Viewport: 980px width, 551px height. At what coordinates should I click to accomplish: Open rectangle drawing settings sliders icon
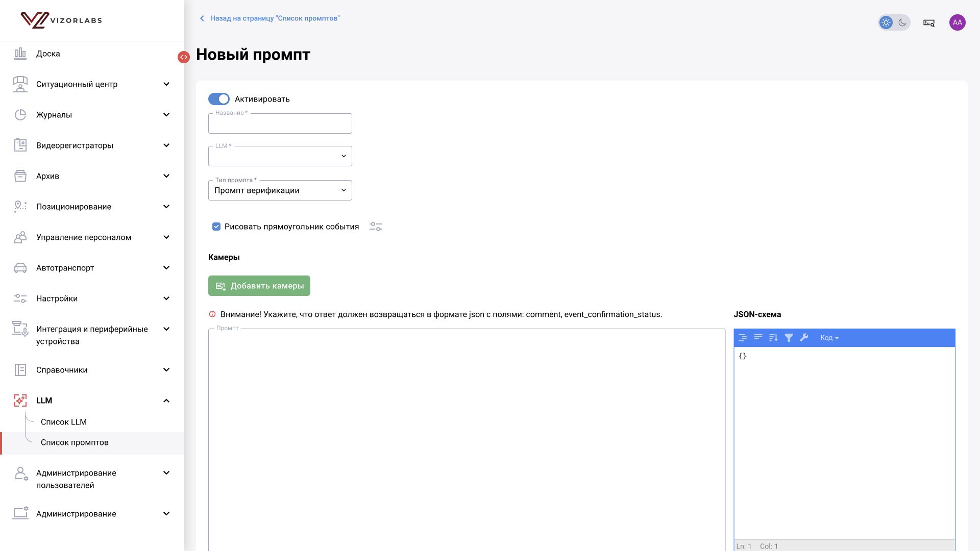(376, 227)
